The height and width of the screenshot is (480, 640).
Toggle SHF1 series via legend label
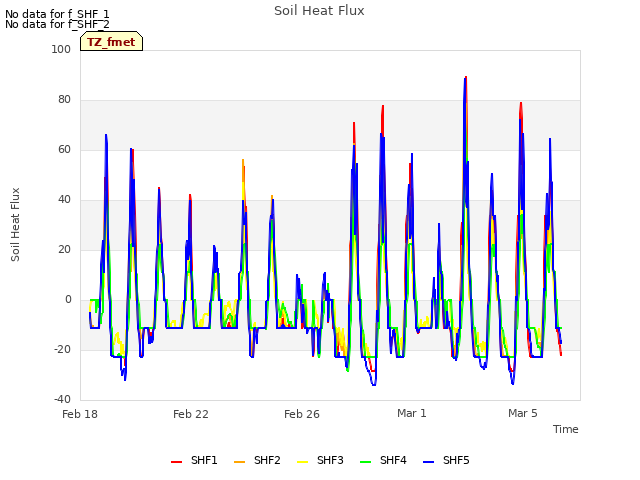204,460
